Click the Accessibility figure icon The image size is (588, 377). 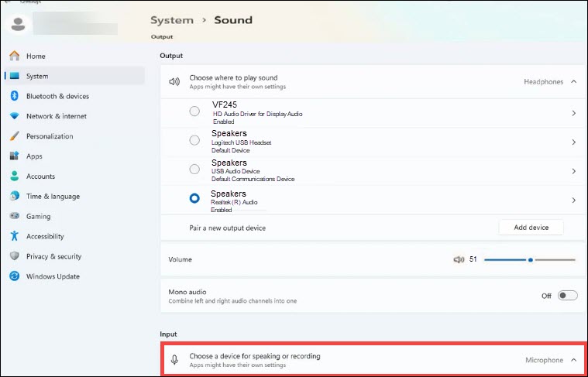tap(14, 236)
